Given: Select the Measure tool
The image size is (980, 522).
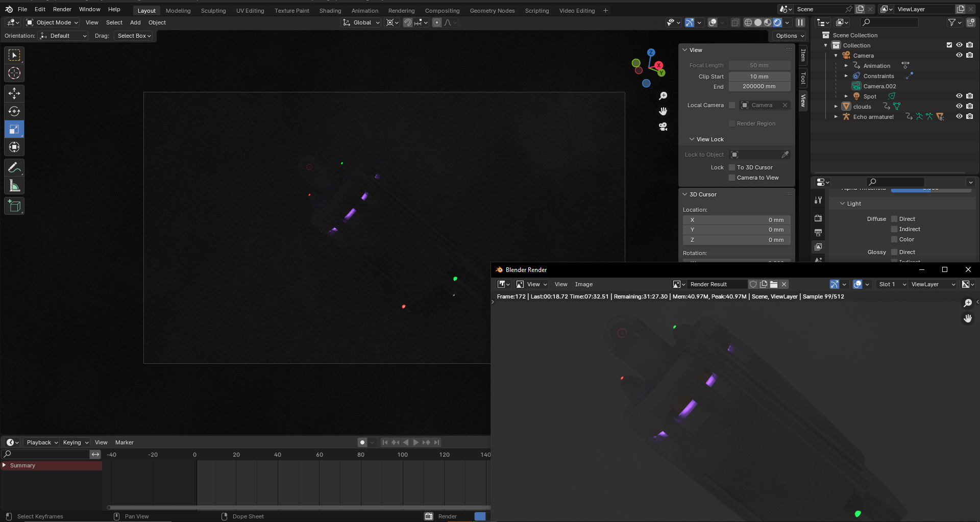Looking at the screenshot, I should [x=14, y=185].
